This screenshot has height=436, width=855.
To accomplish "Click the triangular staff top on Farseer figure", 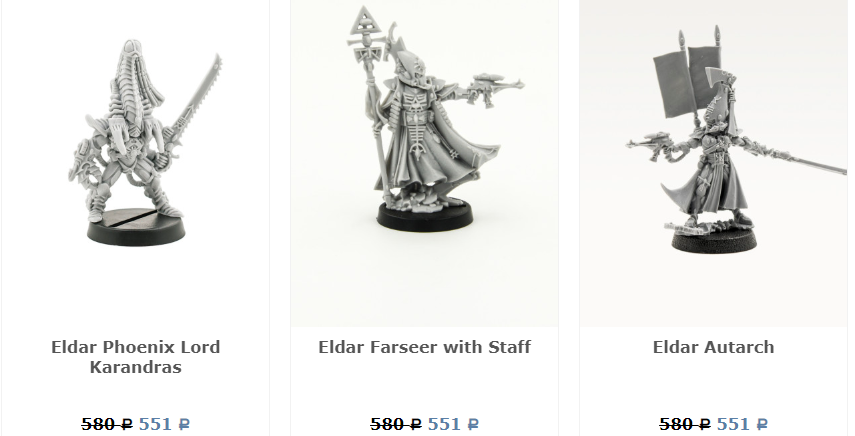I will (x=364, y=21).
